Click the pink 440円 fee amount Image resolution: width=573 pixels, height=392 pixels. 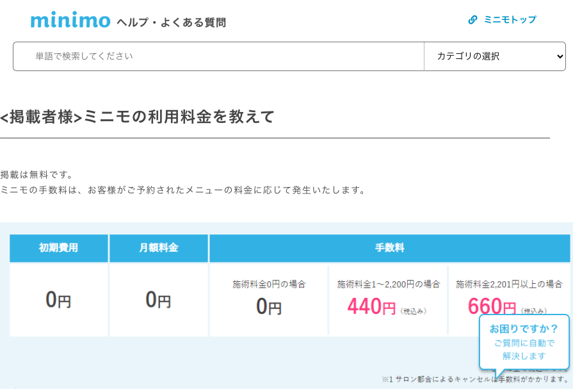pos(371,307)
